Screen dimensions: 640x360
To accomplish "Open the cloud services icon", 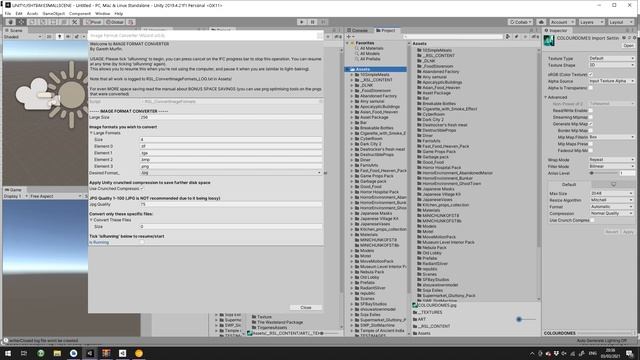I will tap(541, 22).
